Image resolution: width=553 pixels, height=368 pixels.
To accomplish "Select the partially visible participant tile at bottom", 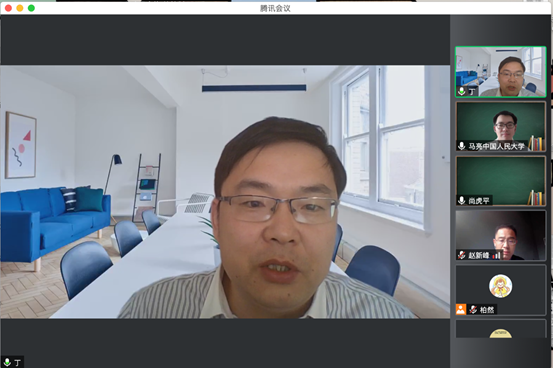I will (500, 329).
